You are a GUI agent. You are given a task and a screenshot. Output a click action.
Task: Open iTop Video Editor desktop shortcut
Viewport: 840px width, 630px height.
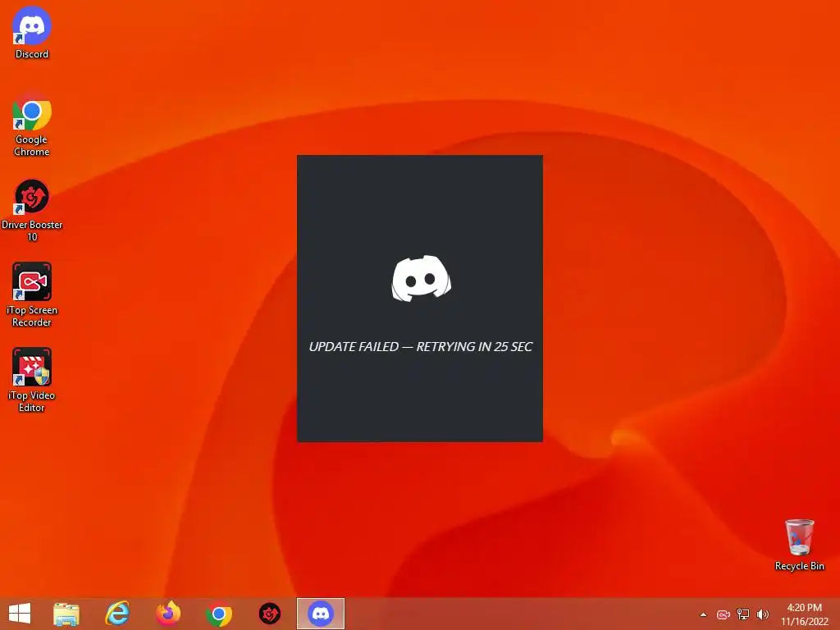click(x=32, y=380)
